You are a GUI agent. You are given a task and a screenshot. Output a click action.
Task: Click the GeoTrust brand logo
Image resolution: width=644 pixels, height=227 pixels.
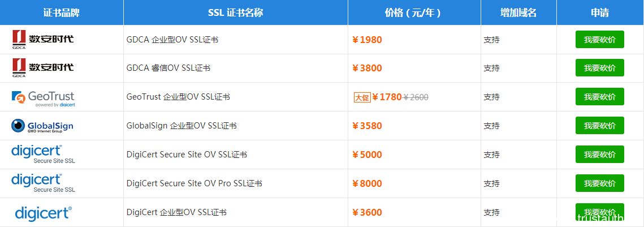[43, 98]
